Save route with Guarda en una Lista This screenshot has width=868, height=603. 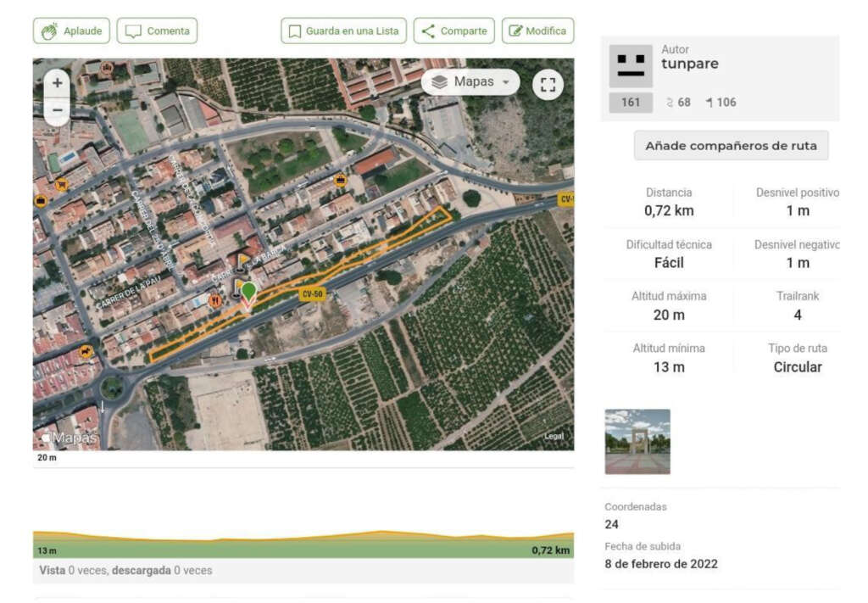tap(343, 31)
